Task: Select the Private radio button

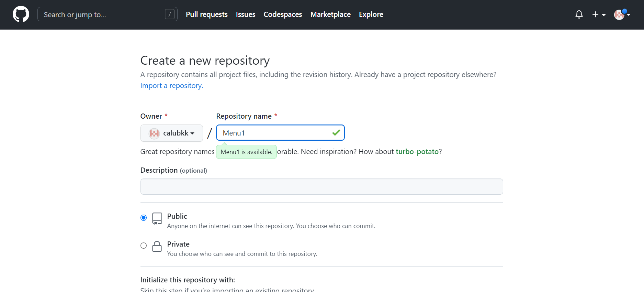Action: pos(144,246)
